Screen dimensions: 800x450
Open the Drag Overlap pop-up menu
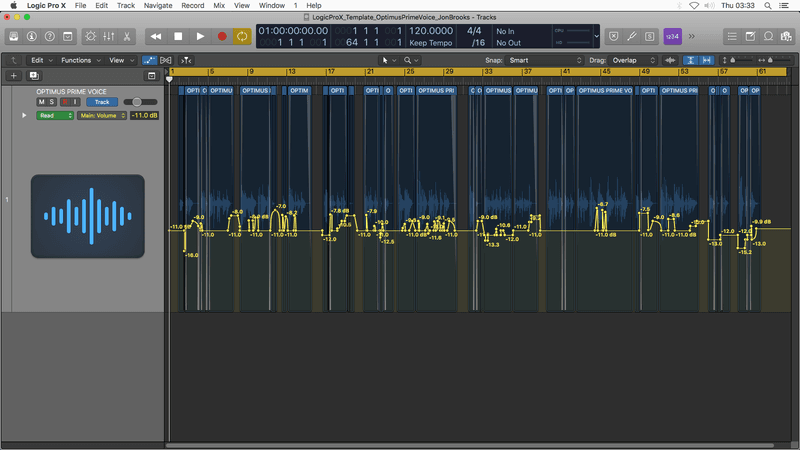point(633,60)
